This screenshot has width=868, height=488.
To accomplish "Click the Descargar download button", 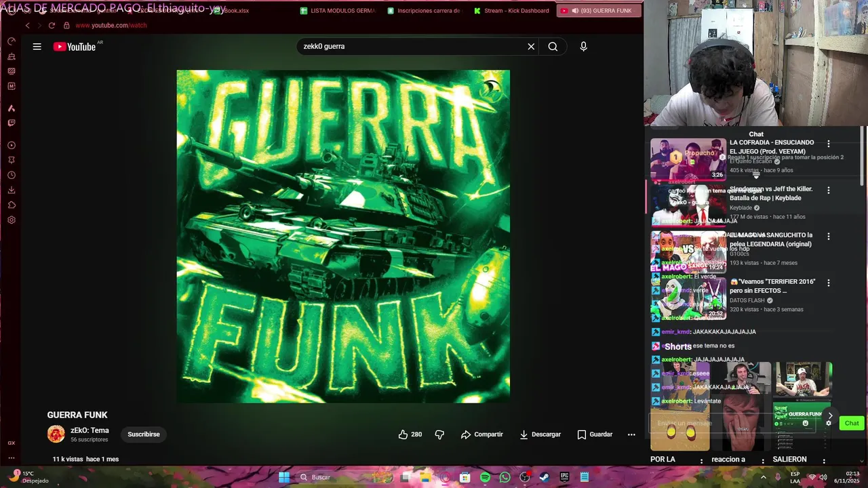I will (x=540, y=434).
